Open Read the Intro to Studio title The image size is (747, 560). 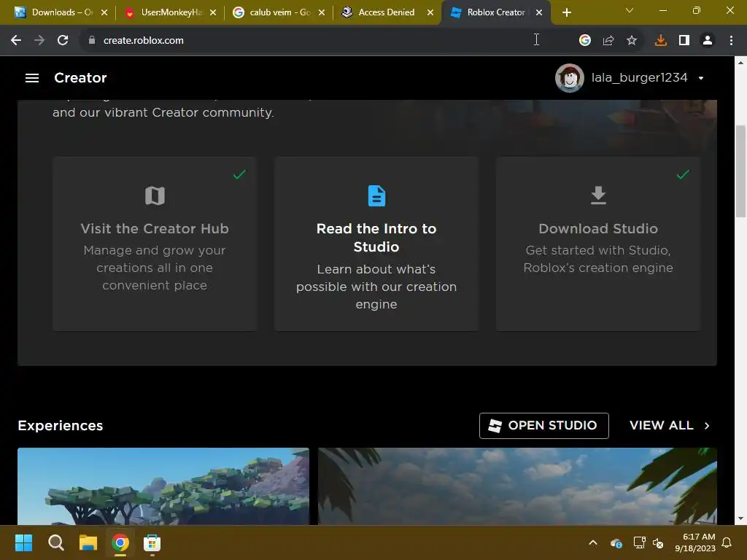376,238
